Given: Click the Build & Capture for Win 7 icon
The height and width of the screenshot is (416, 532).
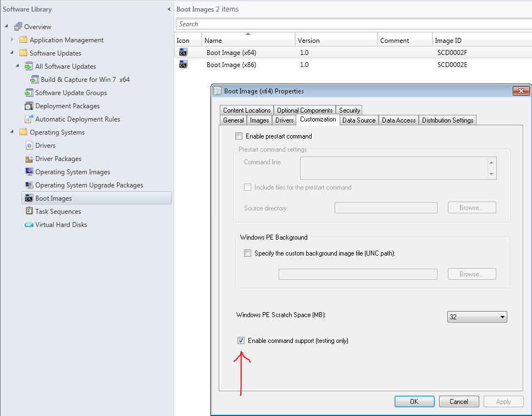Looking at the screenshot, I should pyautogui.click(x=34, y=79).
